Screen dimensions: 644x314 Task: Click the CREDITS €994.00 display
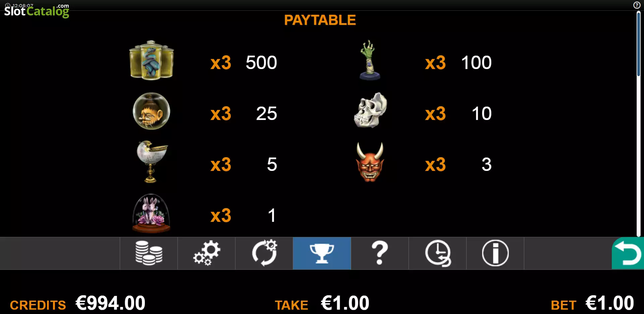point(77,303)
